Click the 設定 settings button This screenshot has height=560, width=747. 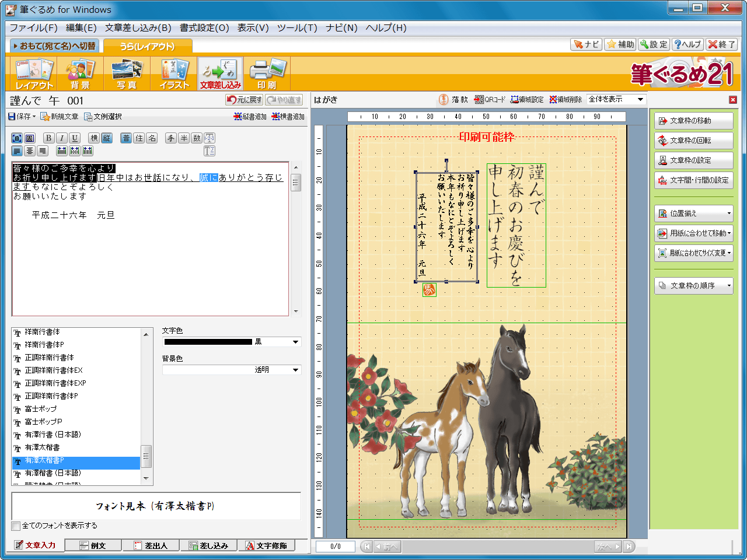point(654,44)
